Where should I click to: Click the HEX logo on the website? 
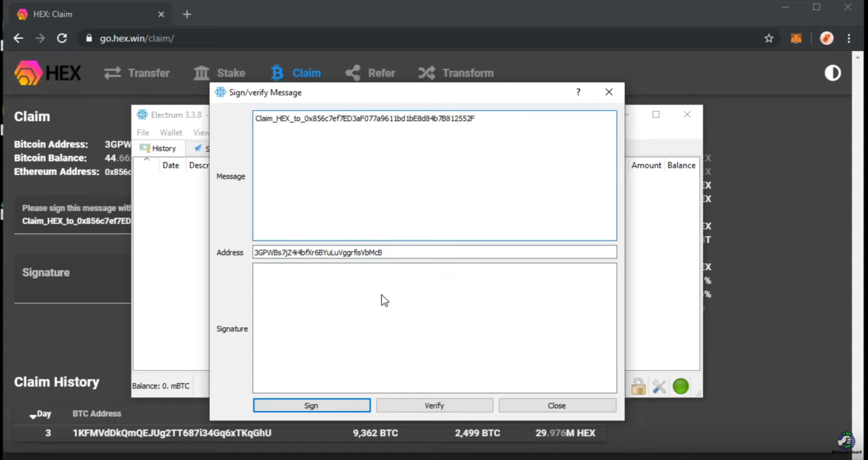48,73
